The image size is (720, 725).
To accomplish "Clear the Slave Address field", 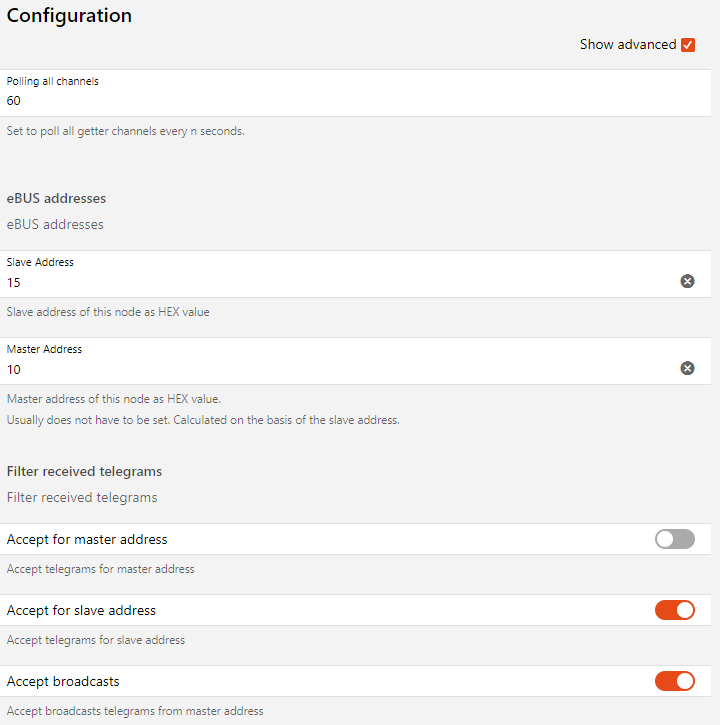I will click(687, 281).
